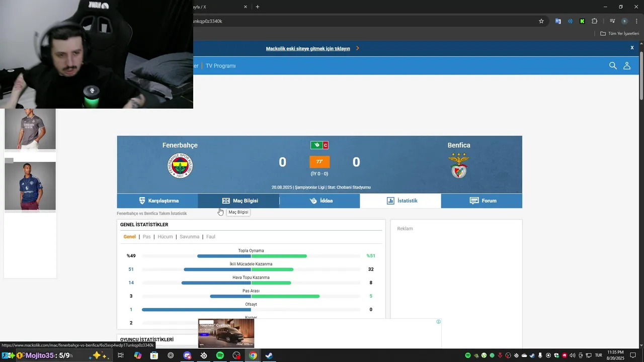Select Pas statistics filter
This screenshot has width=644, height=362.
pyautogui.click(x=146, y=237)
